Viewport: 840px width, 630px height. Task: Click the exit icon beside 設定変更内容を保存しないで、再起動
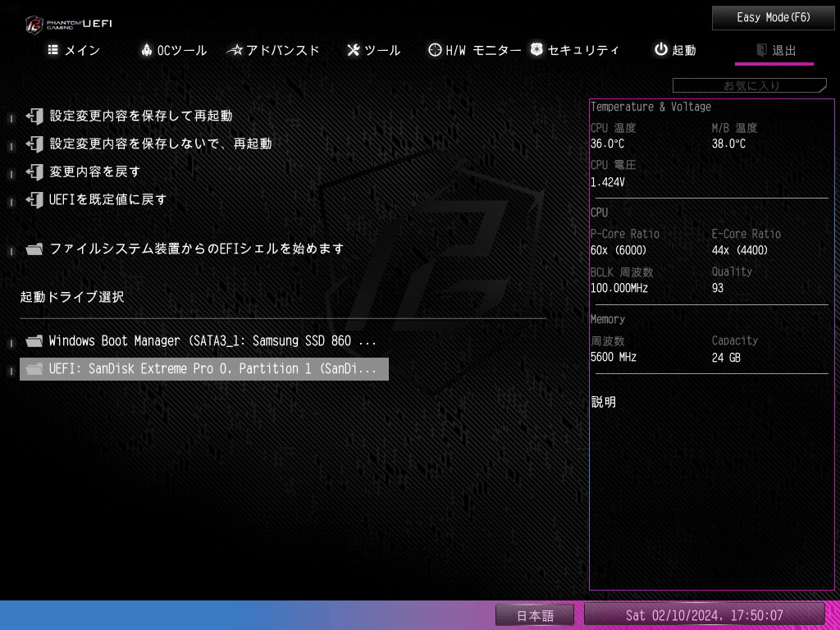pyautogui.click(x=34, y=144)
